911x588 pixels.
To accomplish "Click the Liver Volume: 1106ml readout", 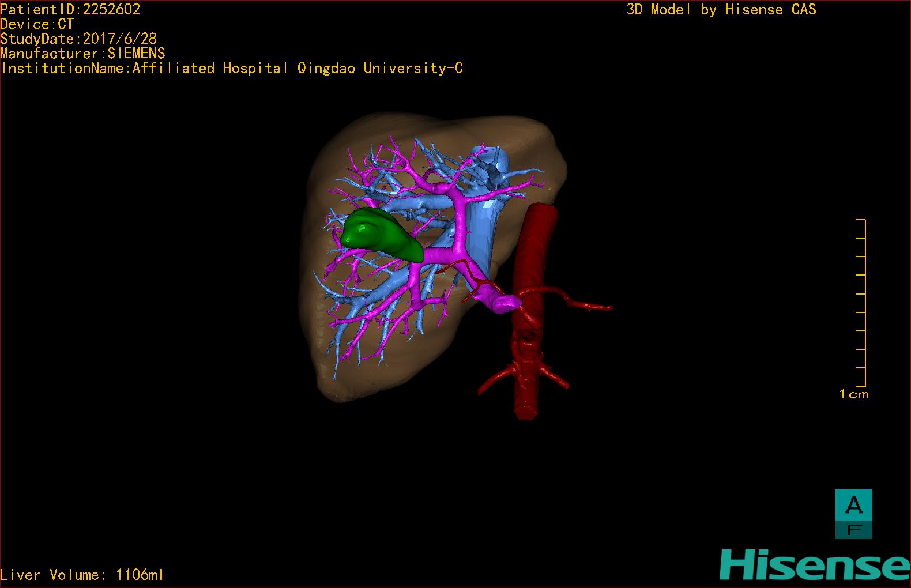I will [82, 575].
